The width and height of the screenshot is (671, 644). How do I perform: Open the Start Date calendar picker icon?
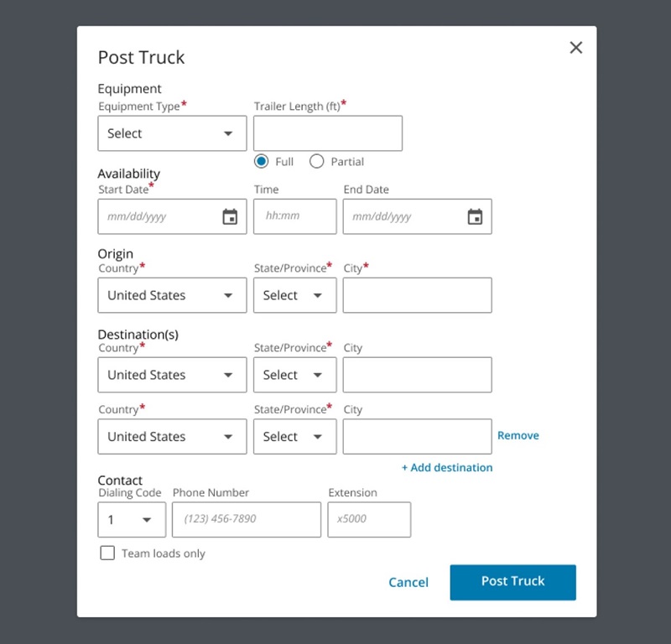click(x=230, y=217)
